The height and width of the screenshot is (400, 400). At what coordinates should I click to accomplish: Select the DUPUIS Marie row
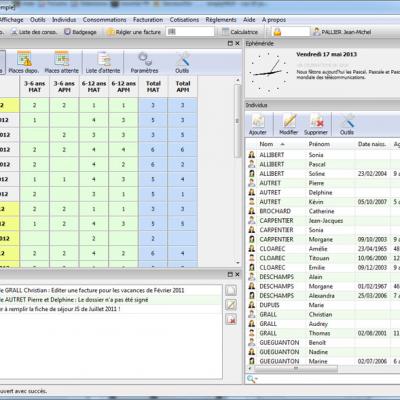tap(323, 305)
